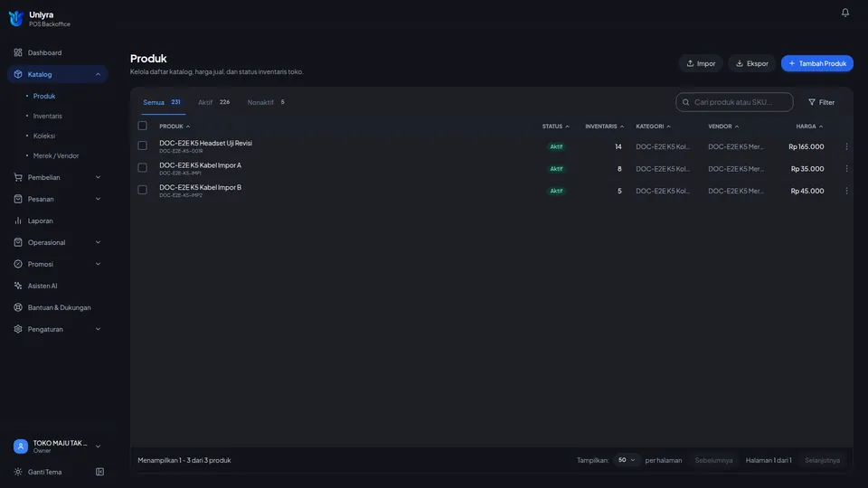868x488 pixels.
Task: Open Merek / Vendor in the sidebar
Action: [x=55, y=155]
